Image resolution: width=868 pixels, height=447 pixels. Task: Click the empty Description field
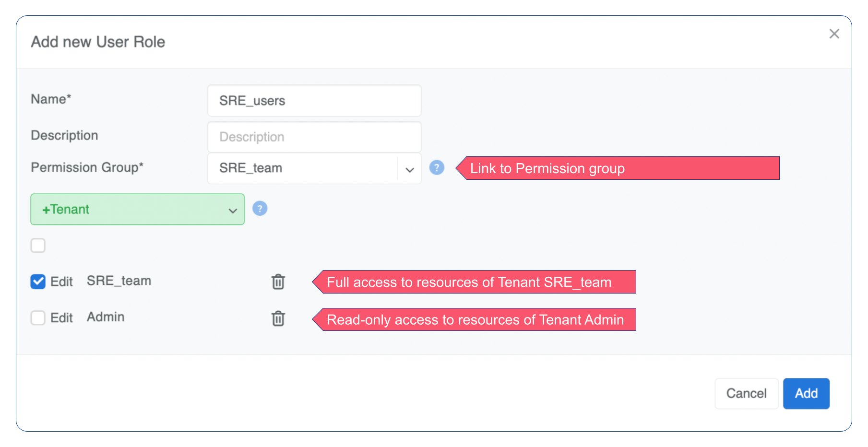(314, 137)
